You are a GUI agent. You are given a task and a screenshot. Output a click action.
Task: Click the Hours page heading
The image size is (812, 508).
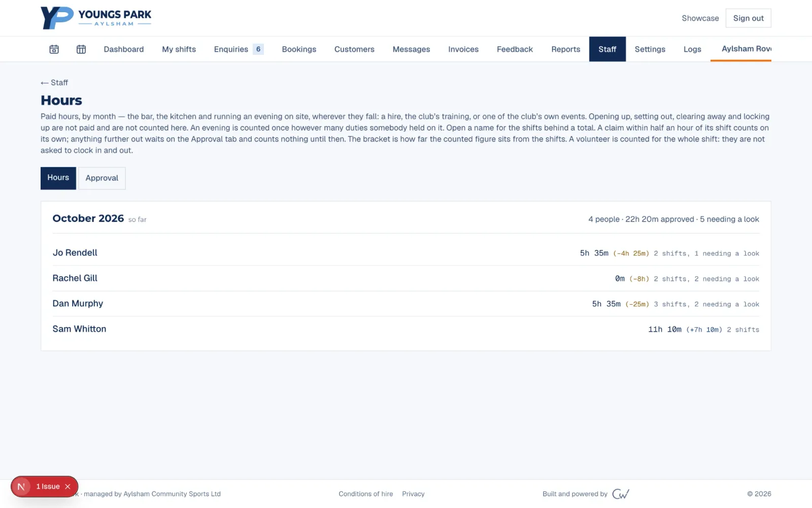[61, 101]
